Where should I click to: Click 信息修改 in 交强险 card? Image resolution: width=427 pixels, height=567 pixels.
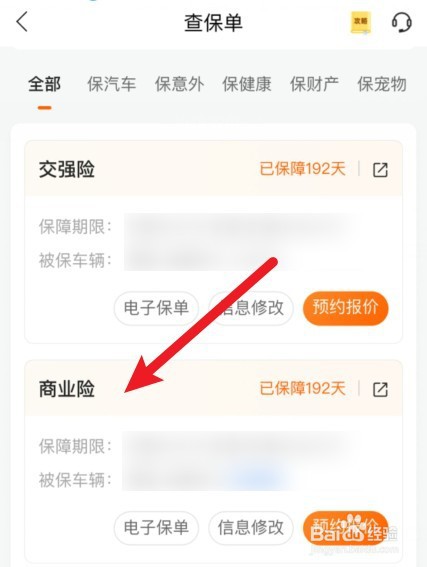pos(251,308)
